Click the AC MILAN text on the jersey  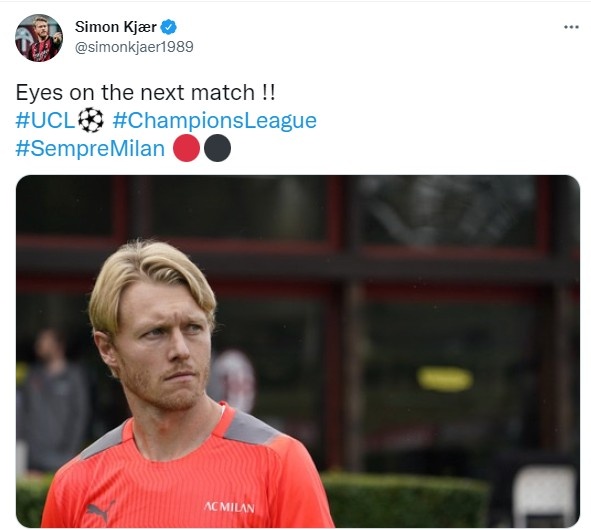click(229, 507)
